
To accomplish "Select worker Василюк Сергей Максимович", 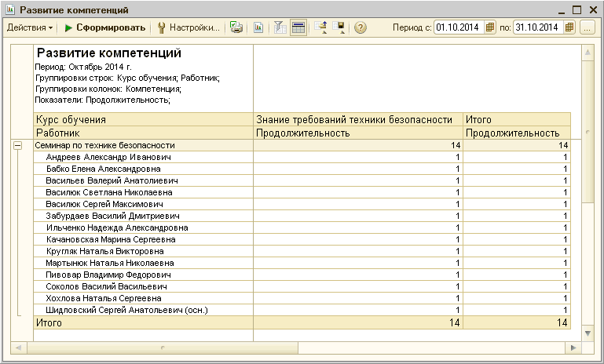I will click(x=143, y=204).
